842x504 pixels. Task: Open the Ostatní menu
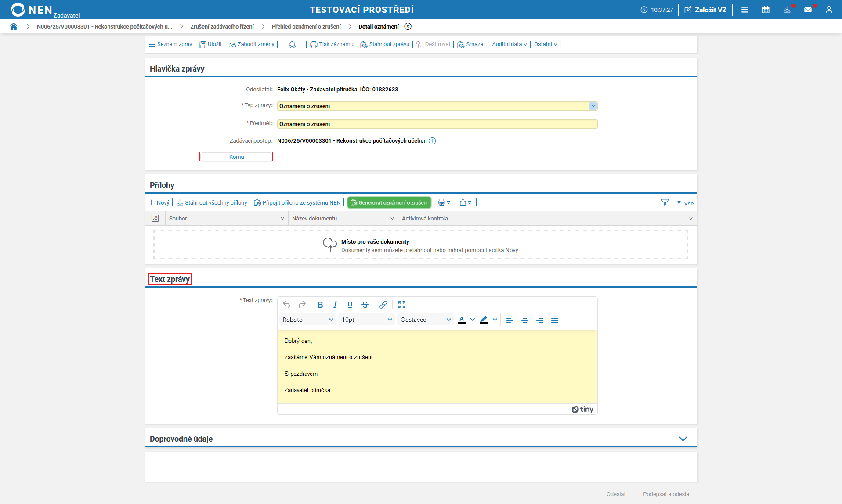click(x=545, y=44)
